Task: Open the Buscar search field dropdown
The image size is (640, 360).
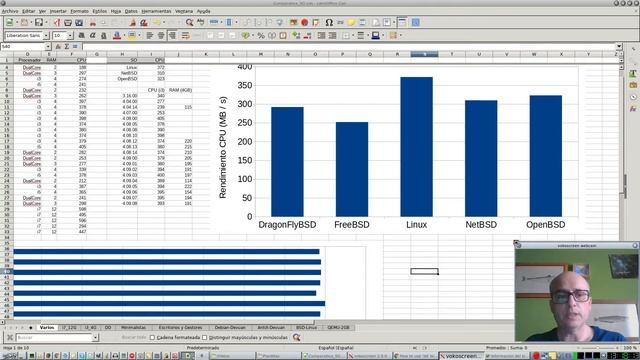Action: click(95, 338)
